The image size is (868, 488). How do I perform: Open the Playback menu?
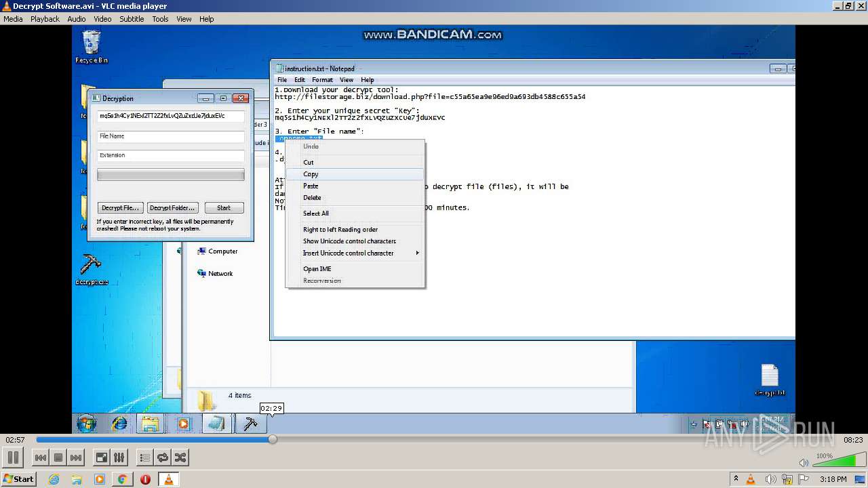pos(45,19)
